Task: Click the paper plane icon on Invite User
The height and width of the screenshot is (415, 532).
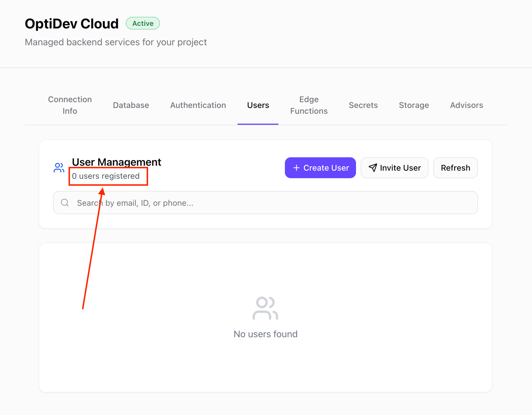Action: [373, 168]
